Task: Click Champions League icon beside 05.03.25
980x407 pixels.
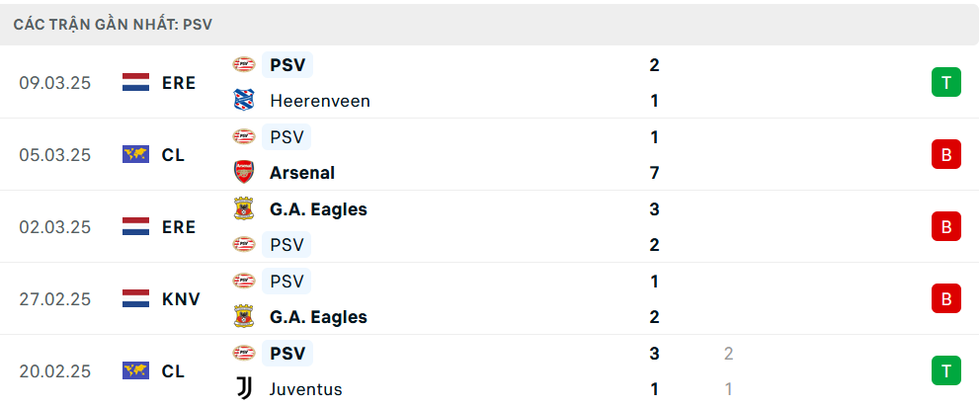Action: pos(135,155)
